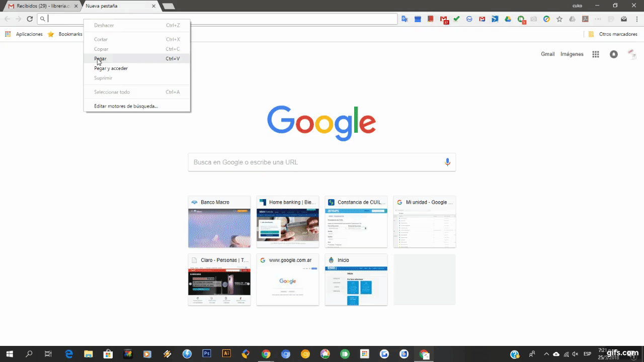Open Photoshop from the taskbar
The width and height of the screenshot is (644, 362).
[206, 354]
